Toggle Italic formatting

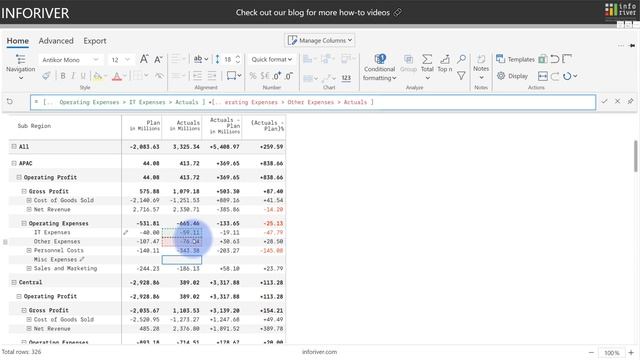73,76
